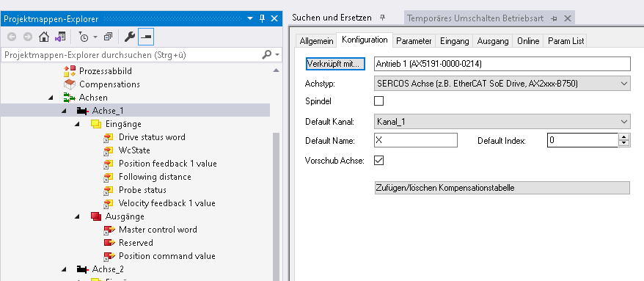The height and width of the screenshot is (281, 644).
Task: Click the Drive status word variable icon
Action: click(109, 137)
